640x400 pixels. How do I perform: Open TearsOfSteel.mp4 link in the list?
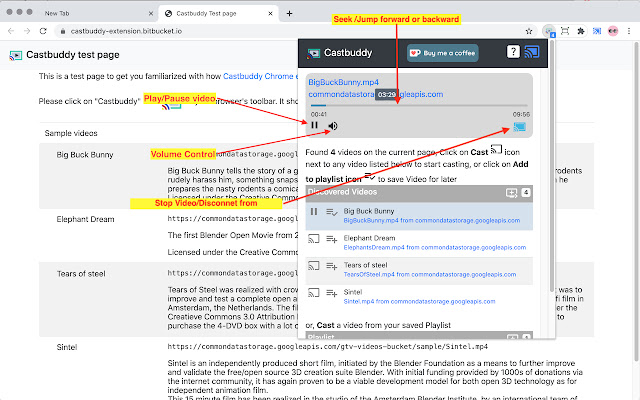click(x=430, y=274)
